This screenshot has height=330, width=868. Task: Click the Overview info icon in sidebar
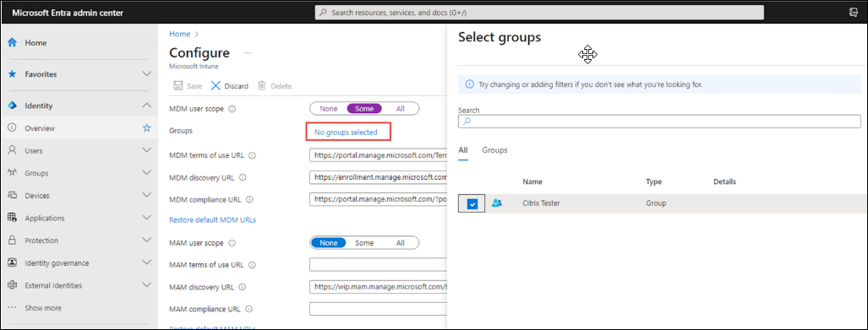click(x=12, y=128)
